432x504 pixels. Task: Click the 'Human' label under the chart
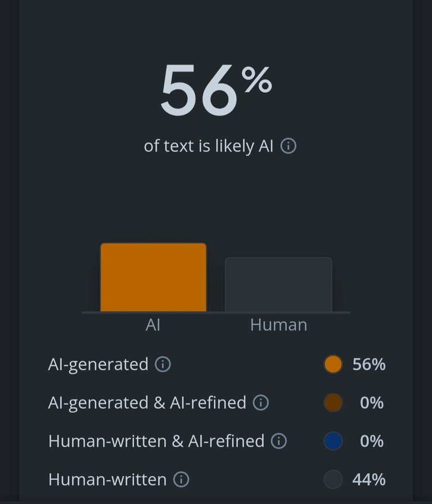click(x=278, y=325)
